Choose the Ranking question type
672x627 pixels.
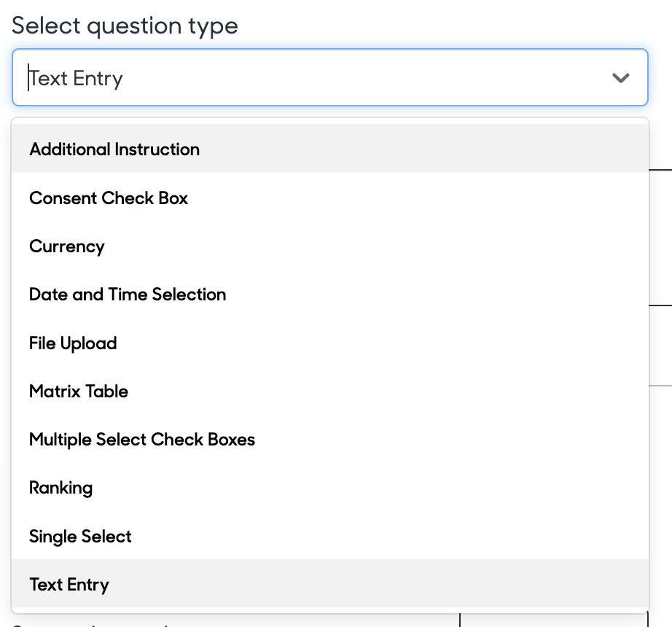(x=60, y=488)
